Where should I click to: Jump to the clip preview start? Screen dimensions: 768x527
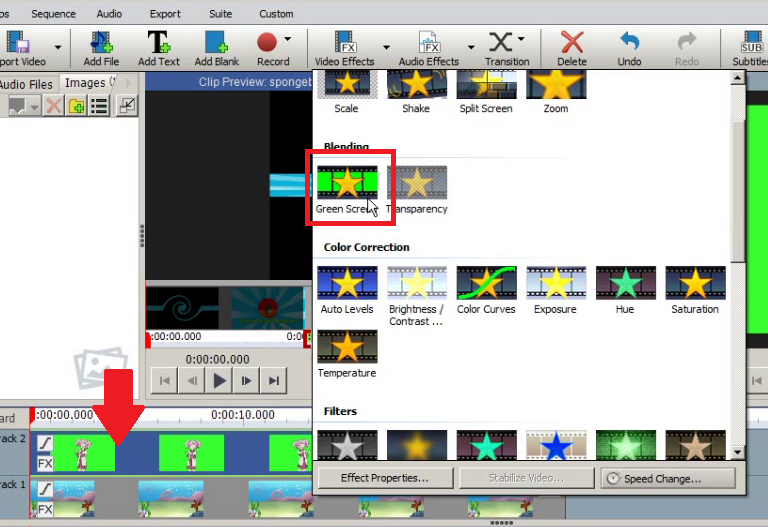pyautogui.click(x=165, y=381)
